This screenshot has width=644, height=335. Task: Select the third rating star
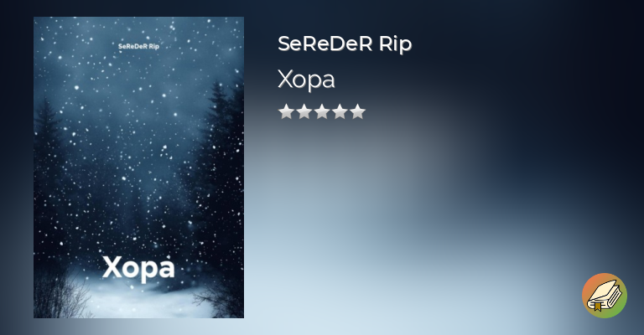(322, 111)
